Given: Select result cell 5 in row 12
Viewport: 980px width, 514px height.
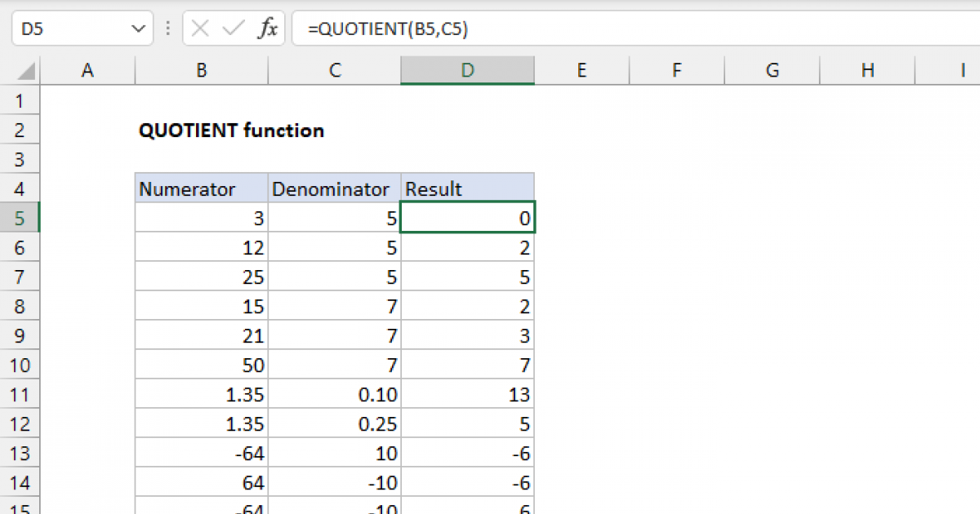Looking at the screenshot, I should coord(467,424).
